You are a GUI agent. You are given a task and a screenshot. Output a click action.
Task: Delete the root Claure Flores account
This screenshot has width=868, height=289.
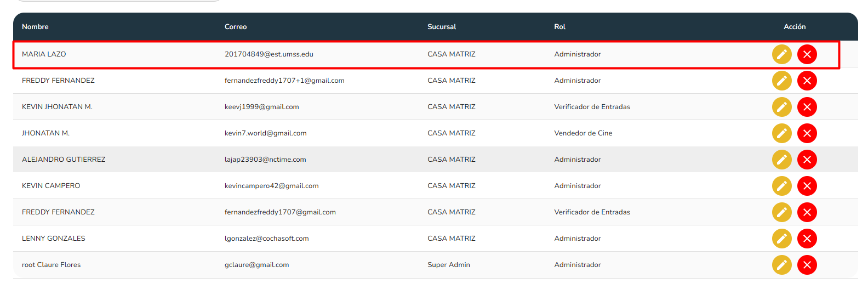807,265
